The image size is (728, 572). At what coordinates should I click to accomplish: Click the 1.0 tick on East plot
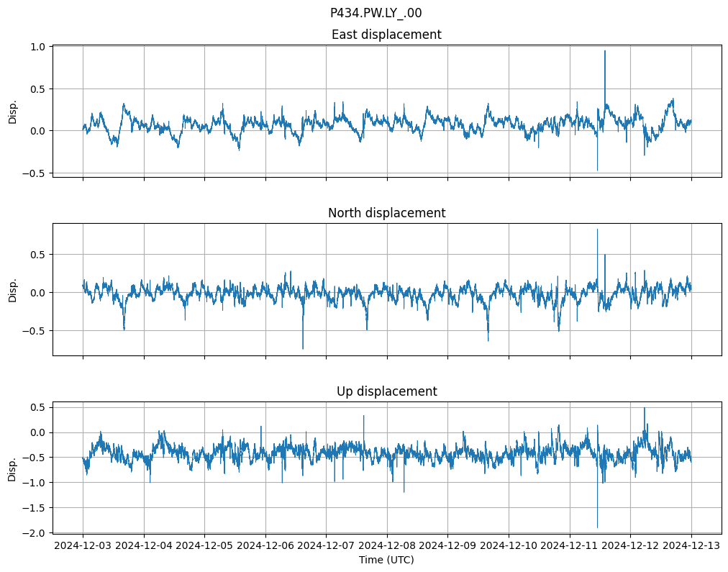pyautogui.click(x=37, y=47)
